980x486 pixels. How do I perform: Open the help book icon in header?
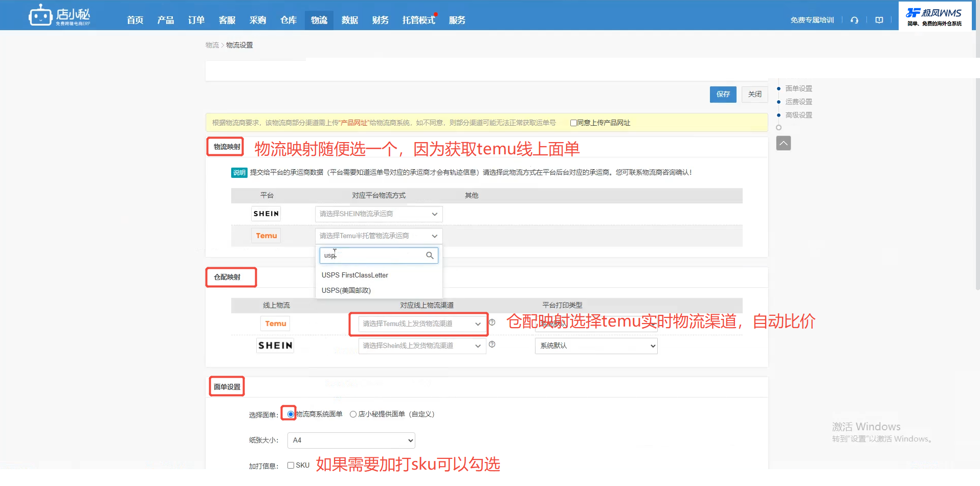click(x=879, y=20)
